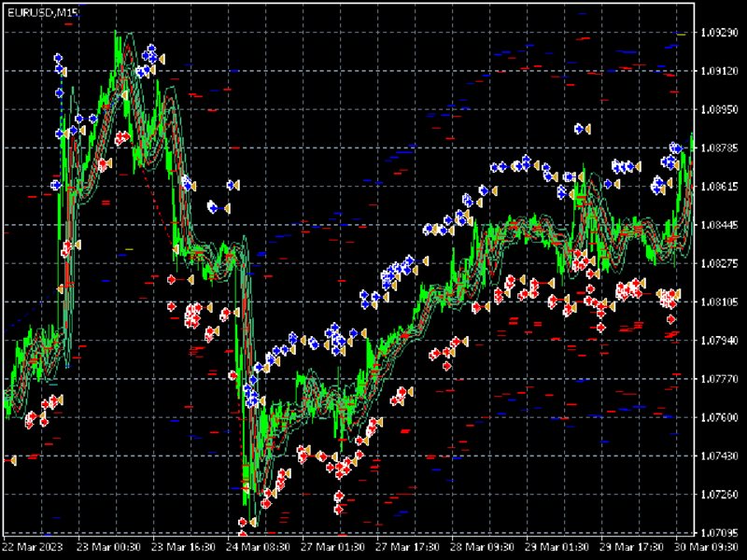
Task: Select the 30 Mar 09:30 time label
Action: point(707,547)
